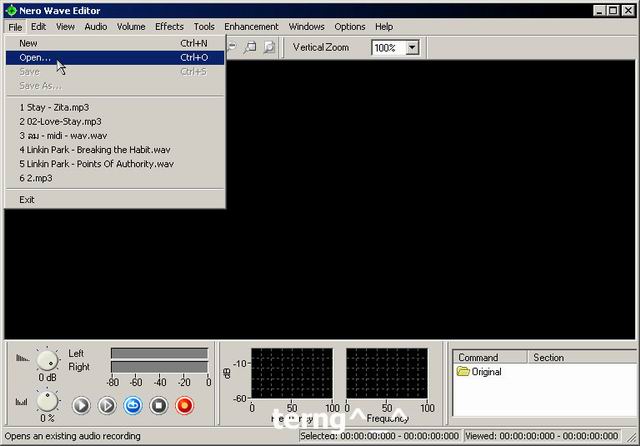Viewport: 640px width, 446px height.
Task: Click the 0 % lower knob
Action: 47,401
